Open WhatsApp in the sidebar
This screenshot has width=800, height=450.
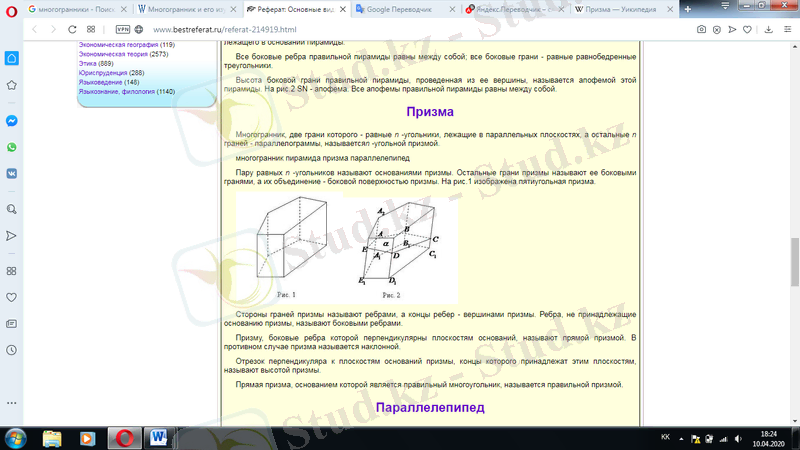(11, 147)
